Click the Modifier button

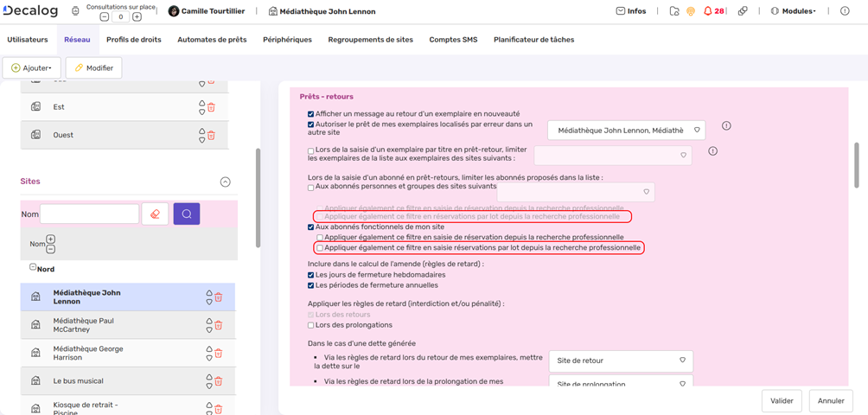click(93, 67)
